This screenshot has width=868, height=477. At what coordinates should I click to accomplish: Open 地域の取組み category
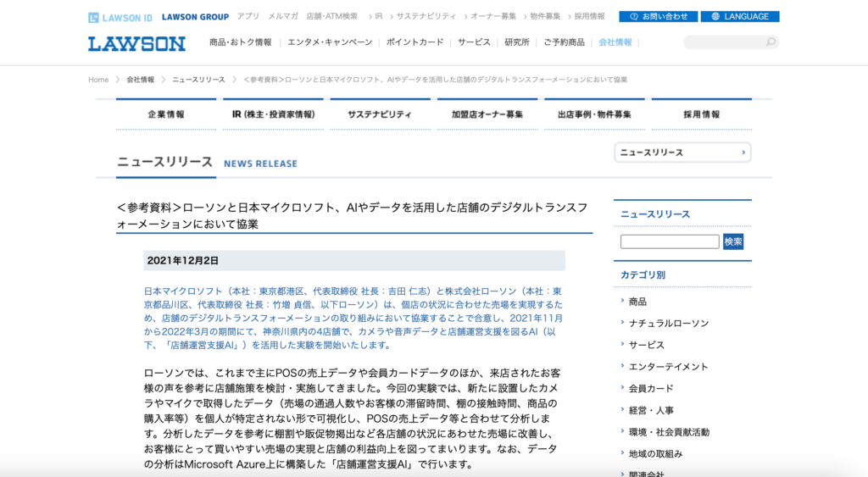pyautogui.click(x=655, y=454)
